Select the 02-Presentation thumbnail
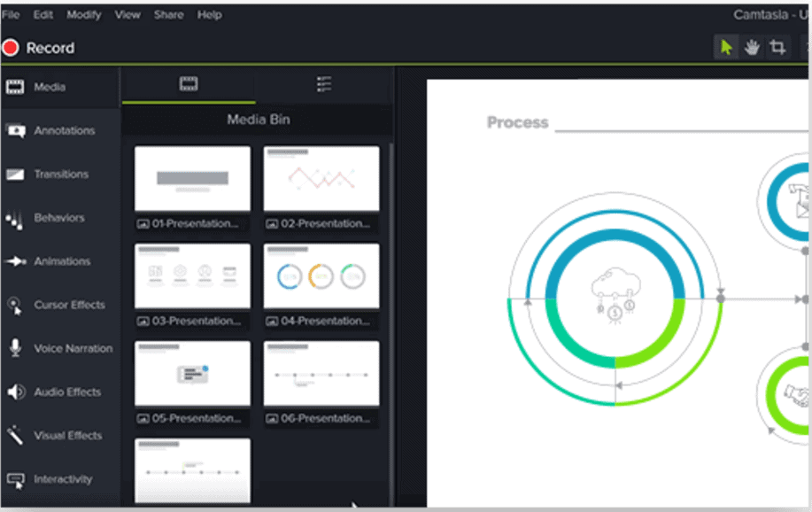Viewport: 812px width, 512px height. coord(321,179)
